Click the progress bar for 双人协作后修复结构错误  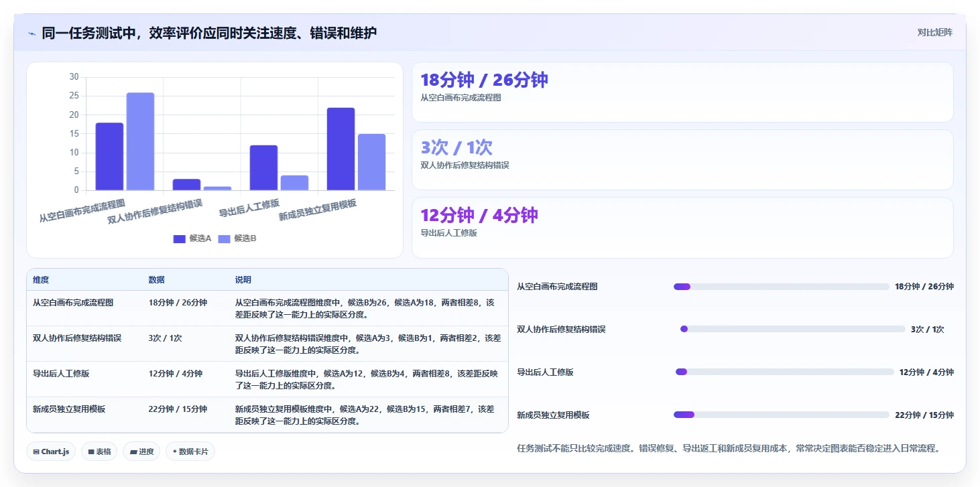tap(793, 329)
